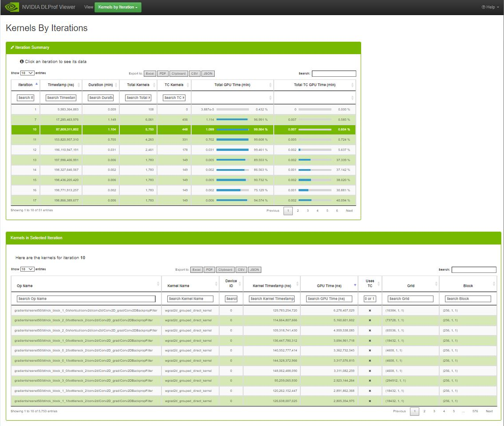Click sort icon on Timestamp (ns) header
This screenshot has width=504, height=426.
pos(79,85)
